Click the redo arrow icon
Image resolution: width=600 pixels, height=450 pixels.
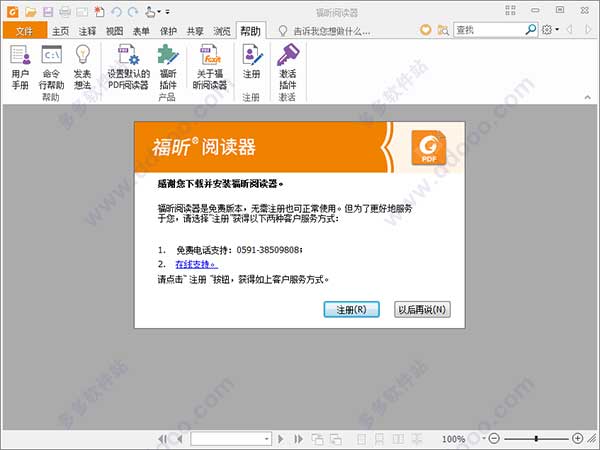coord(133,12)
